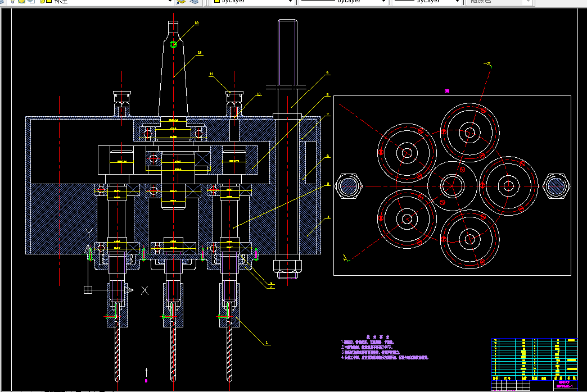This screenshot has width=587, height=392.
Task: Select the green circle on the tapered shank
Action: (173, 44)
